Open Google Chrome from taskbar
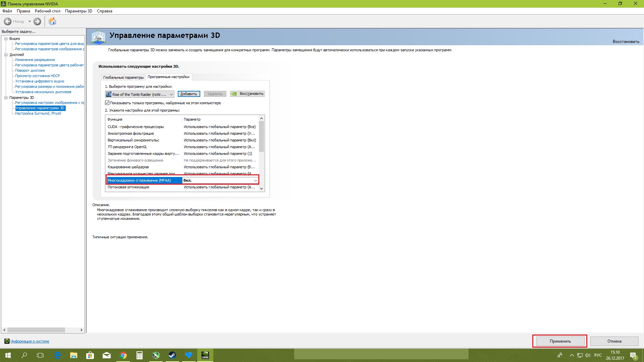The height and width of the screenshot is (362, 644). pos(123,355)
